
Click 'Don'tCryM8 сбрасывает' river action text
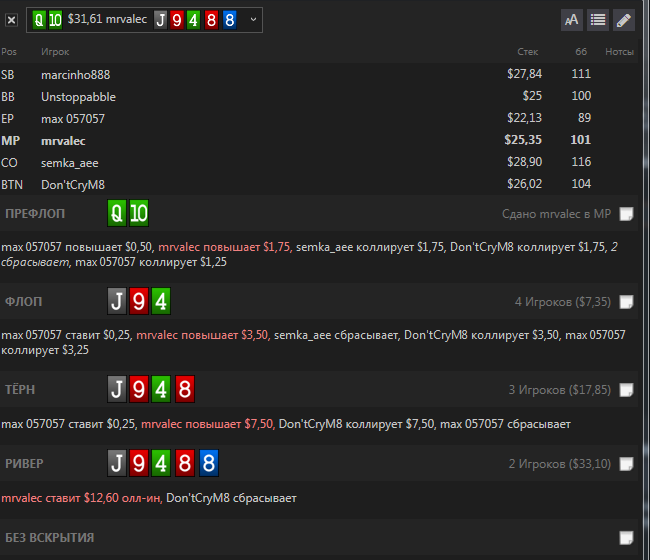pos(231,498)
